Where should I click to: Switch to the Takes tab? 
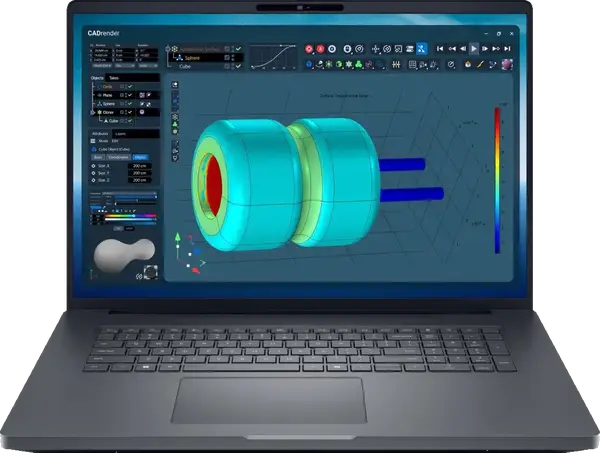click(115, 77)
